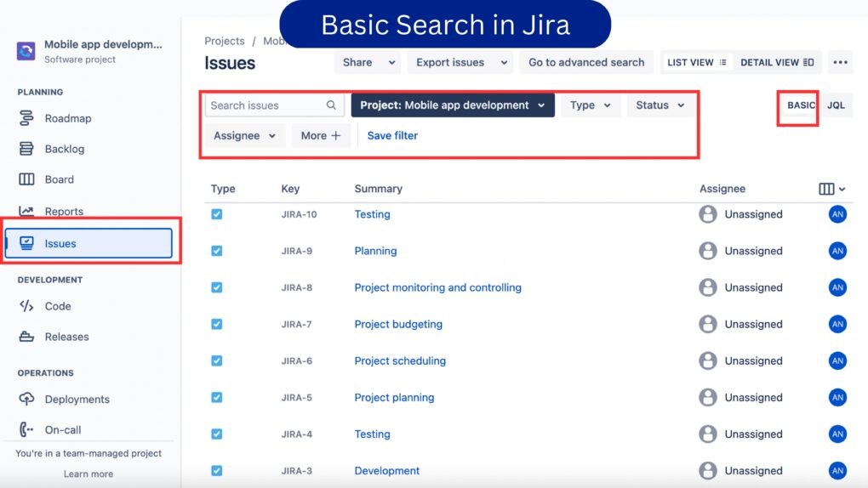
Task: Click the task type checkbox icon for JIRA-4
Action: [216, 434]
